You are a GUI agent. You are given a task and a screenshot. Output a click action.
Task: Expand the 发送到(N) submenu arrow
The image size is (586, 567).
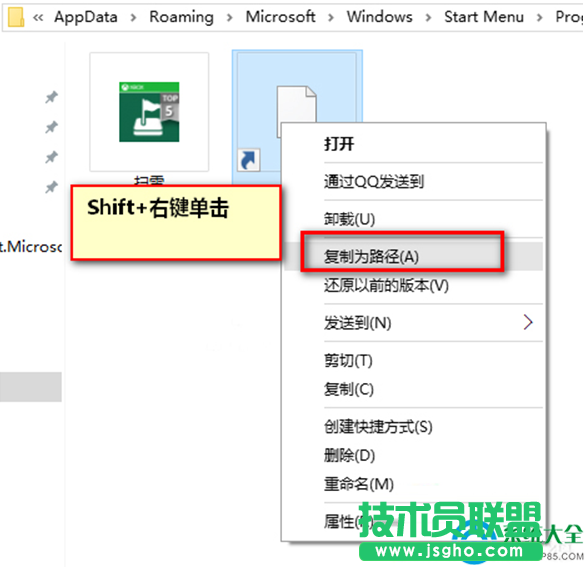tap(527, 322)
